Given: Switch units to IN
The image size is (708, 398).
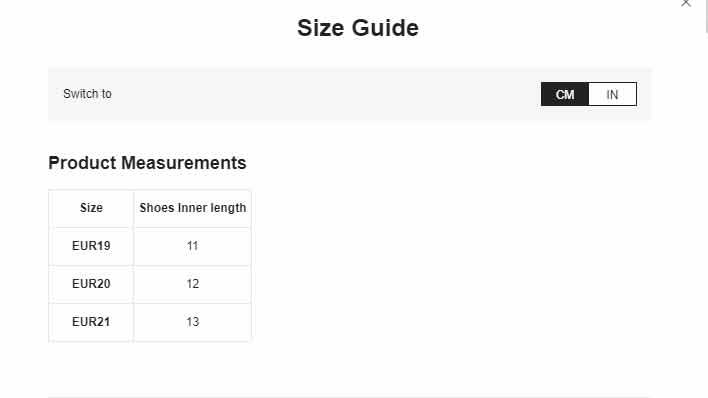Looking at the screenshot, I should click(612, 94).
